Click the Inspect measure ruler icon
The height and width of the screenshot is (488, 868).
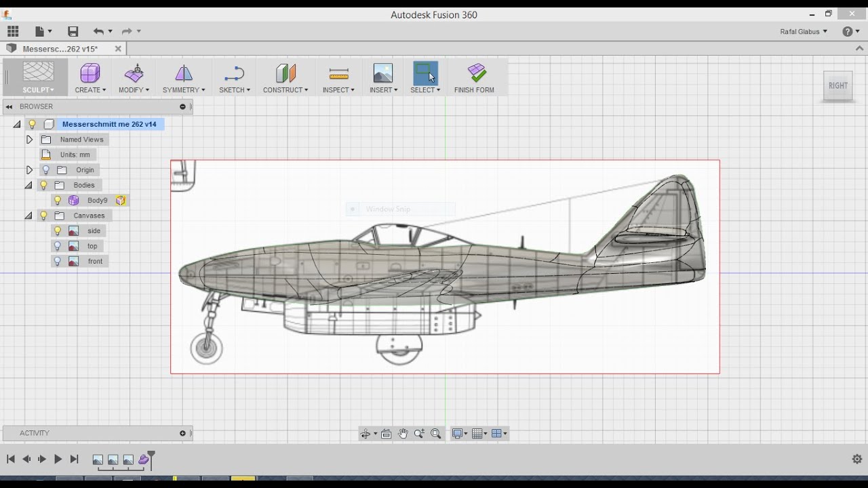click(338, 73)
